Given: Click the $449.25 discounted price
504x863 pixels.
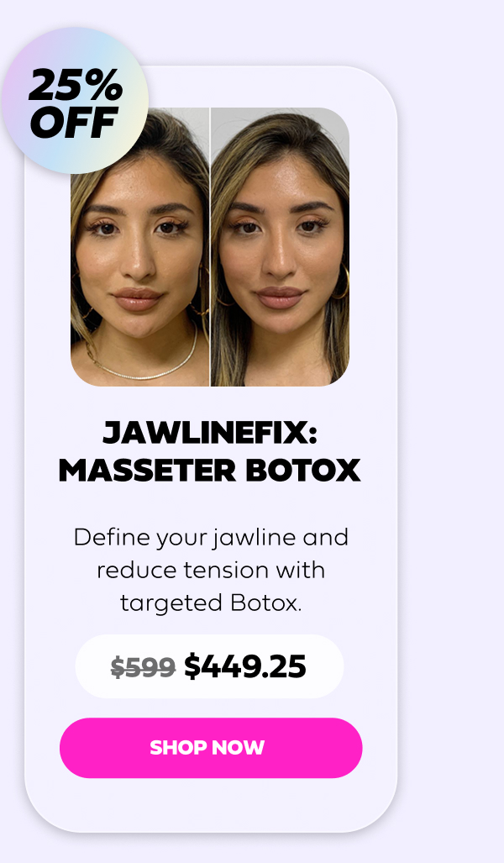Looking at the screenshot, I should tap(244, 666).
